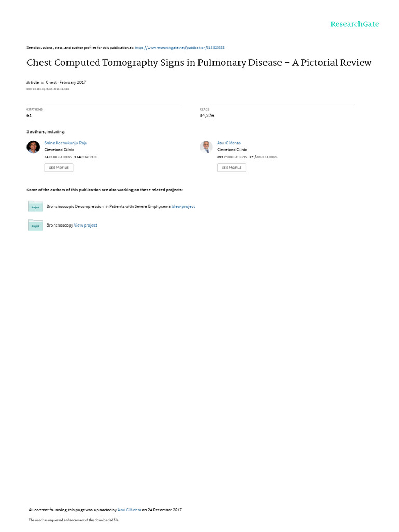The height and width of the screenshot is (532, 399).
Task: Open the researchgate.net publication URL link
Action: pos(179,48)
